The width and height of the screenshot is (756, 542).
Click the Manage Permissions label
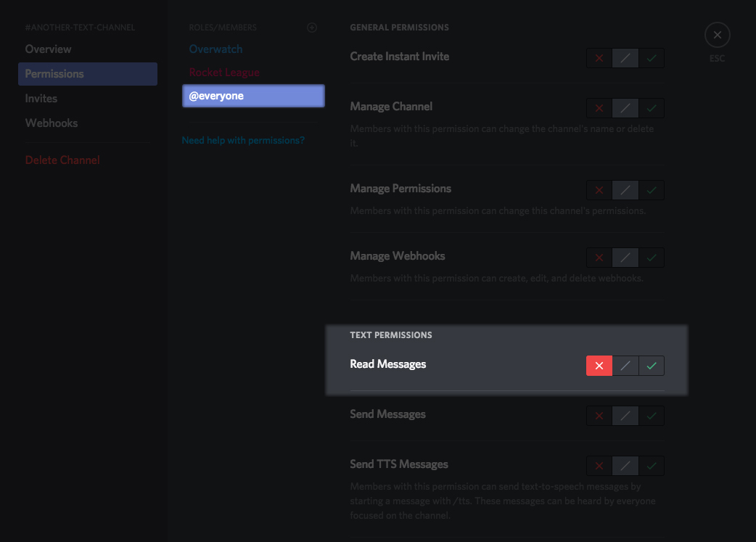(x=400, y=189)
